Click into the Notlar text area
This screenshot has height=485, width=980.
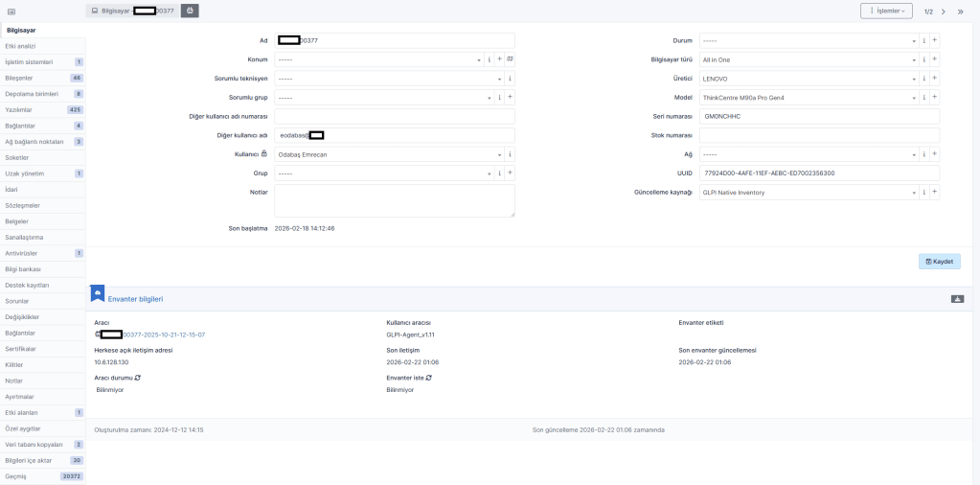point(394,200)
